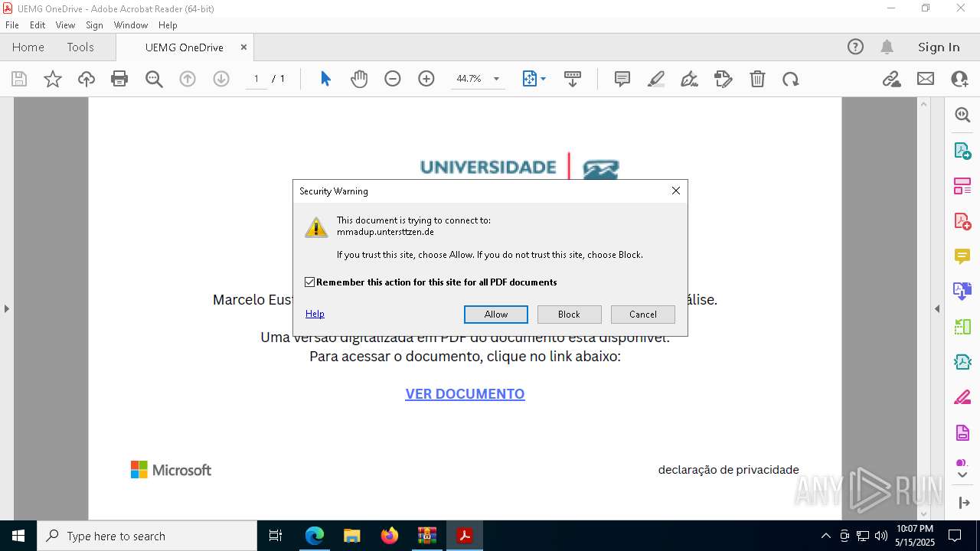
Task: Add a sticky note comment
Action: 622,79
